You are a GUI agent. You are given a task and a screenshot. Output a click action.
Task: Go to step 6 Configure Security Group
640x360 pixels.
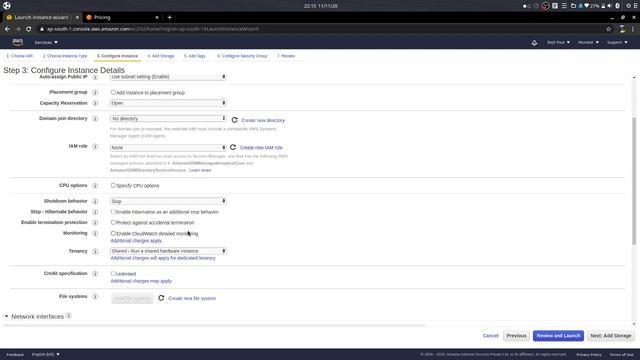(x=242, y=56)
